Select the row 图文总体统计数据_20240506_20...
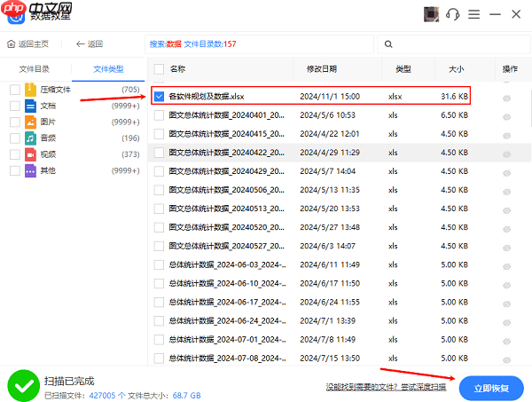532x402 pixels. 340,190
